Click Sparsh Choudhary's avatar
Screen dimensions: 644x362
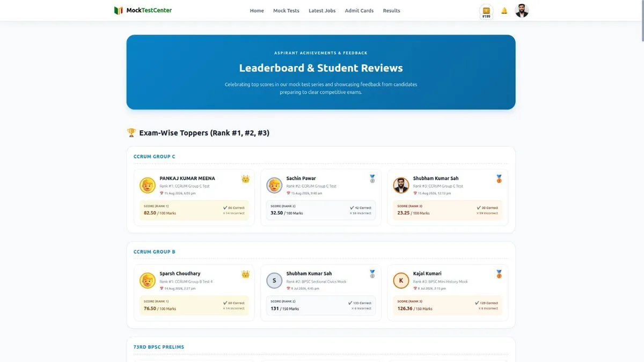coord(148,280)
